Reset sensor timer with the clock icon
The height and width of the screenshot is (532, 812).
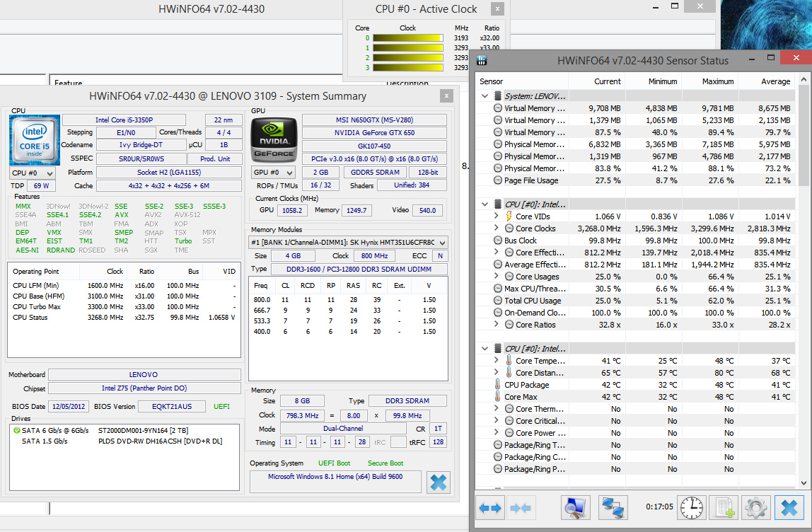pos(691,508)
